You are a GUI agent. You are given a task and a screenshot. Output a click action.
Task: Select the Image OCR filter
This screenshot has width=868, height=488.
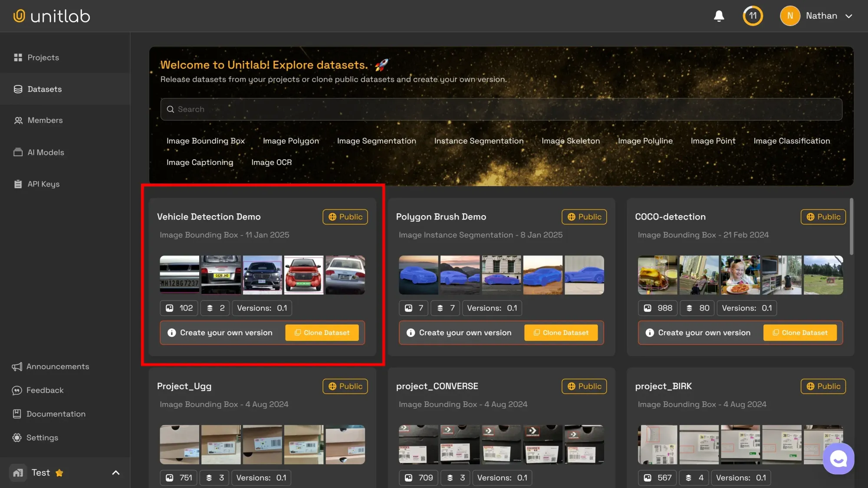click(271, 162)
